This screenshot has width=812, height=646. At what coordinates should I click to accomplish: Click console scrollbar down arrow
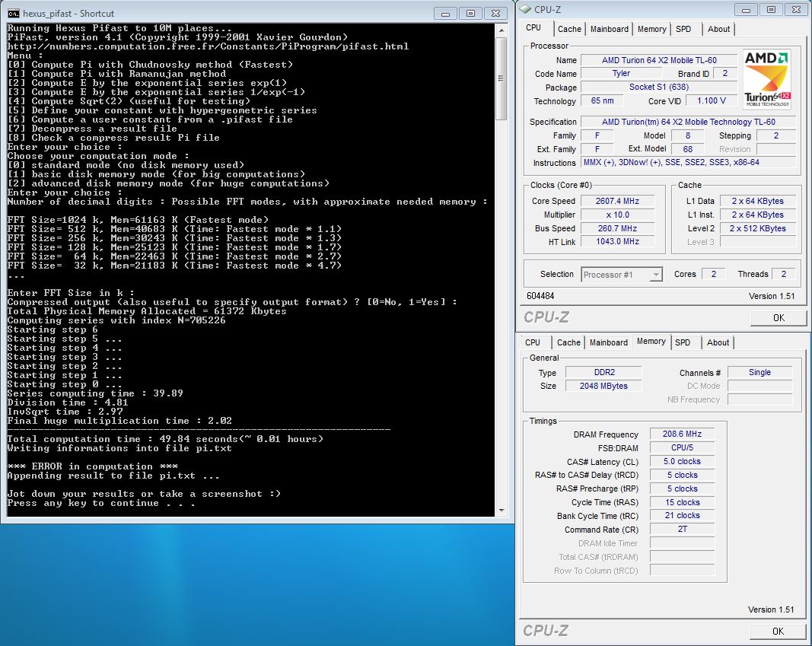point(501,511)
